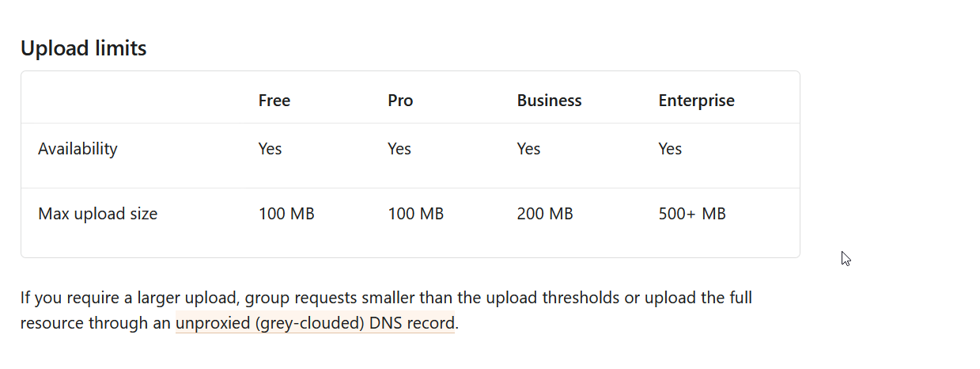Click the Business plan availability Yes cell
Image resolution: width=980 pixels, height=369 pixels.
[x=528, y=149]
